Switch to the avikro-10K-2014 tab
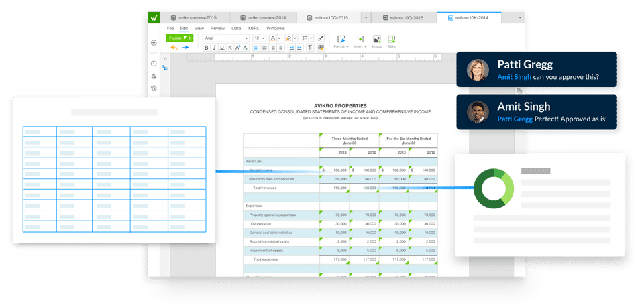 coord(469,17)
